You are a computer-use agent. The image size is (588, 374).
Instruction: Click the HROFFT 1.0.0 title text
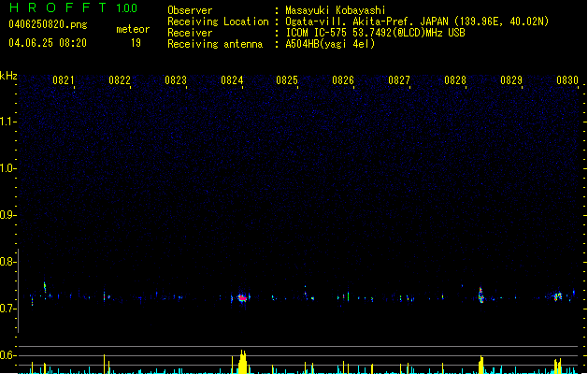coord(74,7)
